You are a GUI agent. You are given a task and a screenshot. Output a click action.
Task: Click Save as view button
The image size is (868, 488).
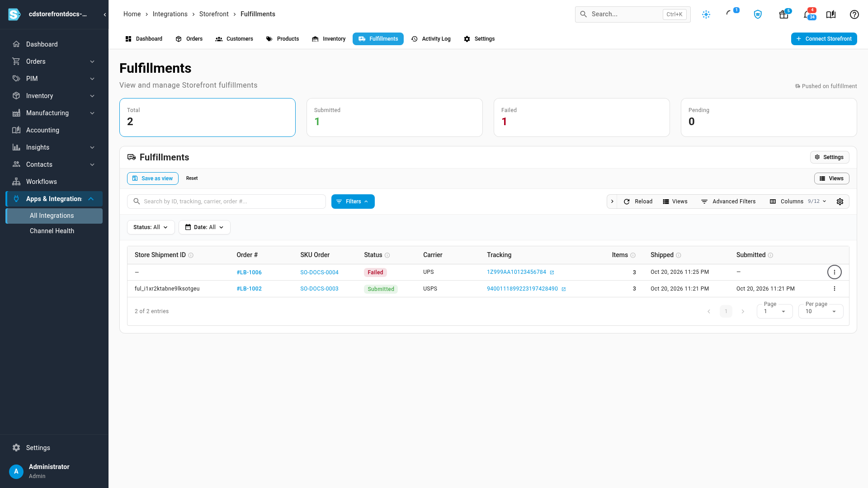(x=153, y=178)
